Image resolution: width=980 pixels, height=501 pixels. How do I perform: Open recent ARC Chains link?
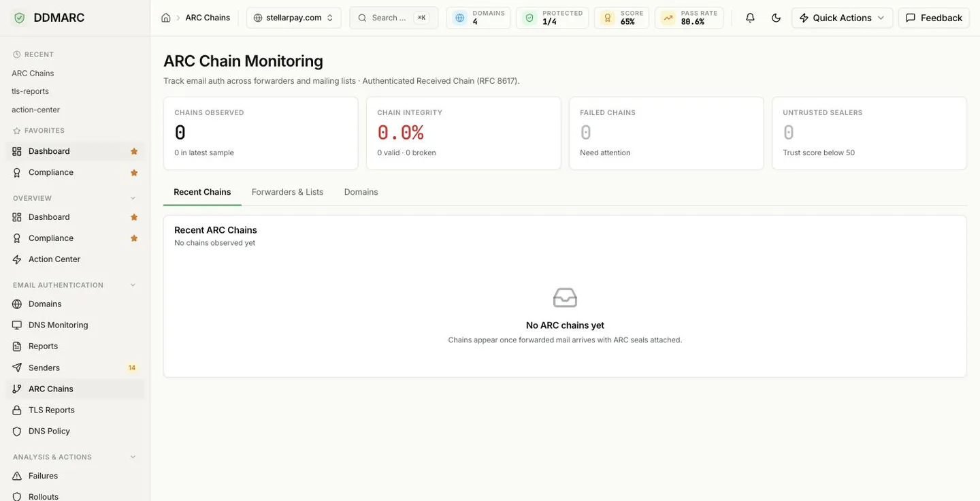pyautogui.click(x=33, y=73)
